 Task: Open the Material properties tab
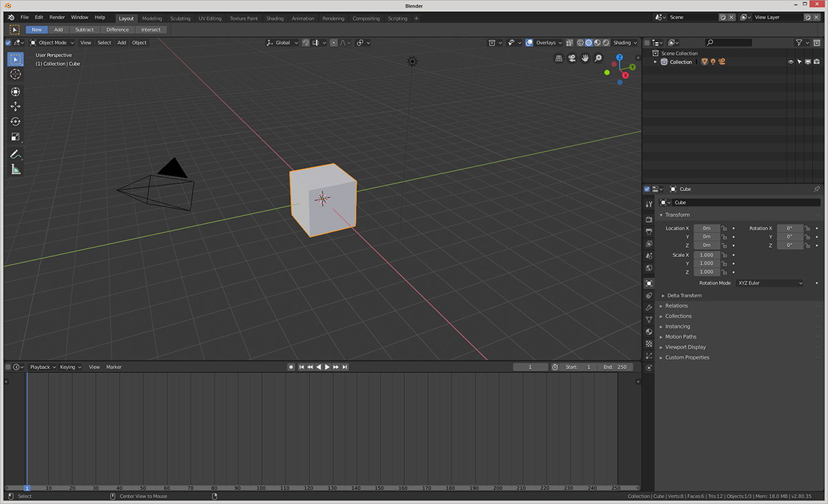(x=649, y=332)
